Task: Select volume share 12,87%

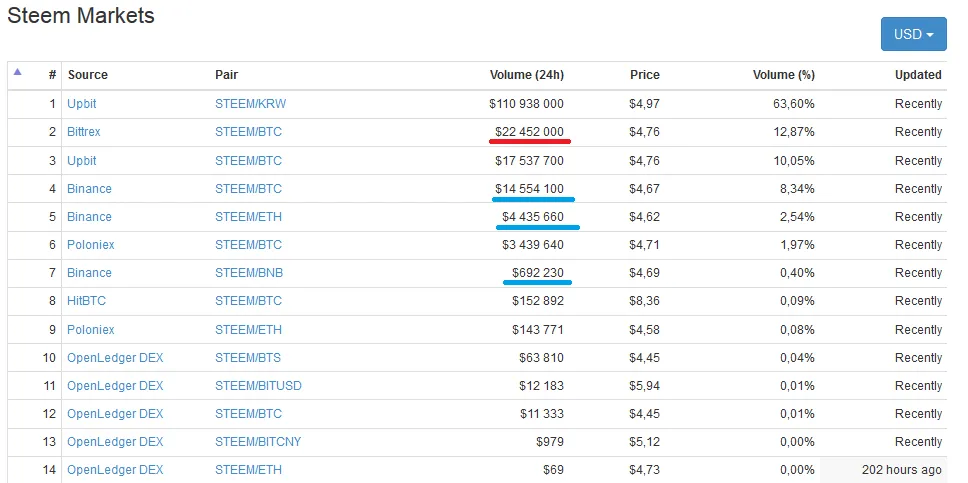Action: 794,132
